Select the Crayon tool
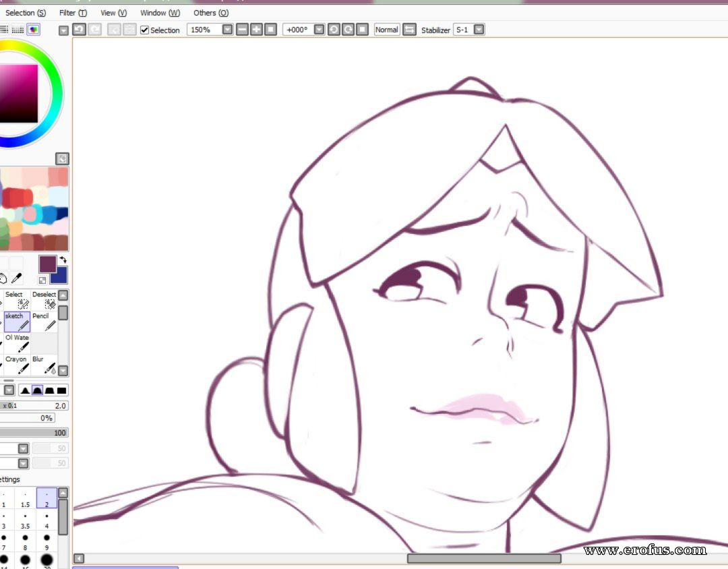This screenshot has width=728, height=569. click(17, 365)
